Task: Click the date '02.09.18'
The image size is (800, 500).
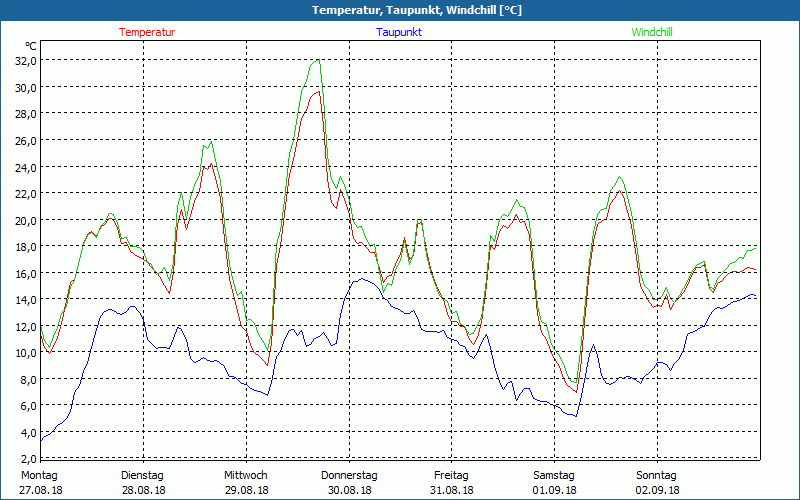Action: (x=658, y=490)
